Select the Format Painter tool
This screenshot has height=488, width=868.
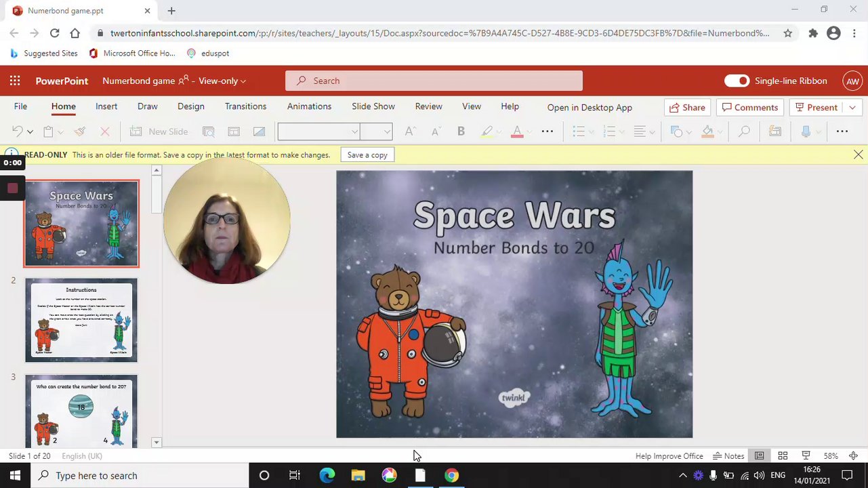click(x=80, y=131)
